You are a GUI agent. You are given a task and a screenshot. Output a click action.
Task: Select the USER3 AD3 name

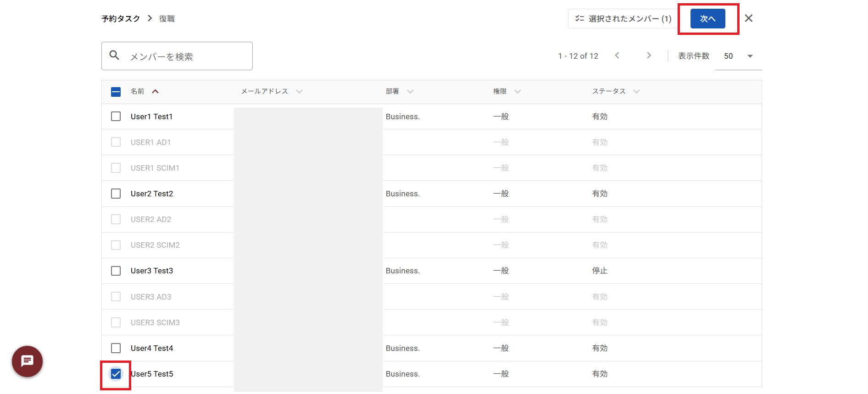[x=151, y=297]
